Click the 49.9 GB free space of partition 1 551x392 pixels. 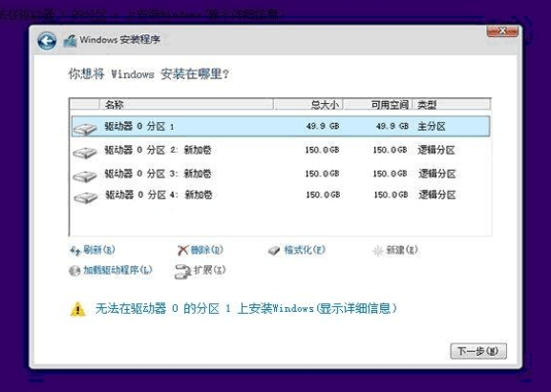[392, 126]
